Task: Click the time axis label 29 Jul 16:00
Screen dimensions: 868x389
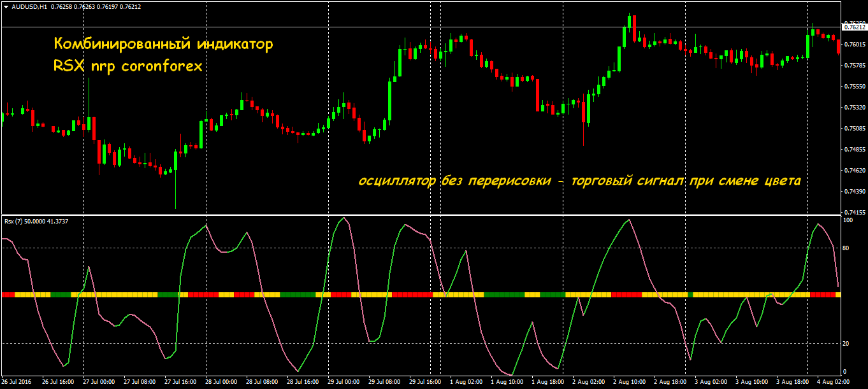Action: 426,382
